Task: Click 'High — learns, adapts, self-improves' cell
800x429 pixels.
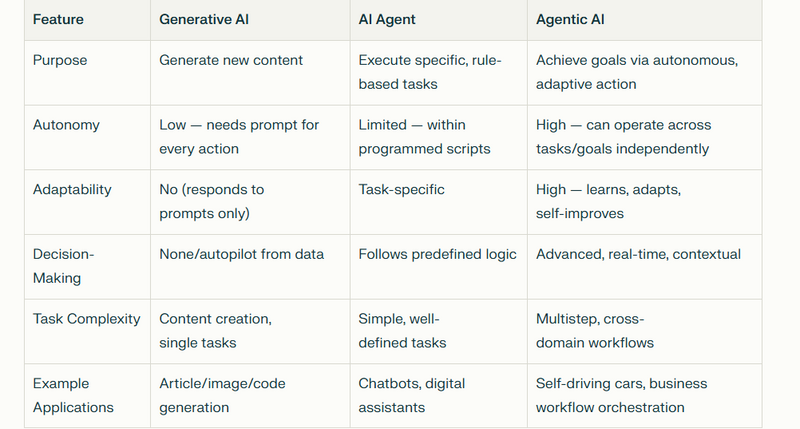Action: coord(608,201)
